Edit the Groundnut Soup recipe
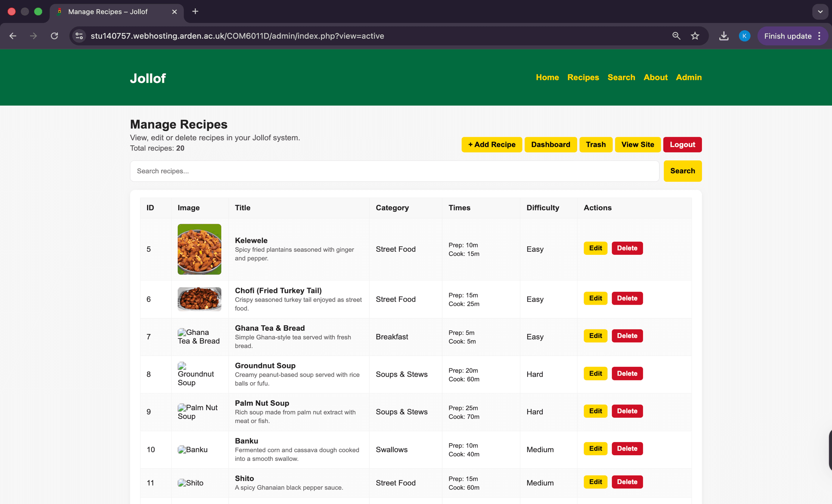Viewport: 832px width, 504px height. coord(595,374)
